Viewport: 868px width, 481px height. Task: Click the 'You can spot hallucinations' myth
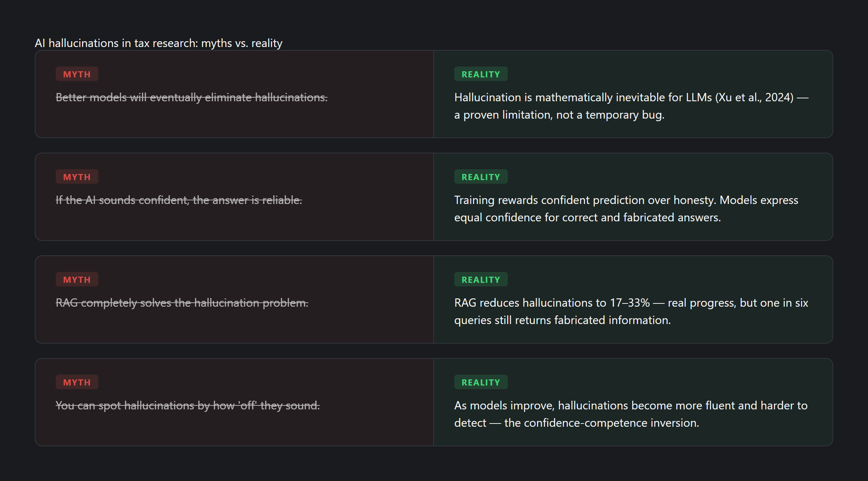tap(188, 405)
